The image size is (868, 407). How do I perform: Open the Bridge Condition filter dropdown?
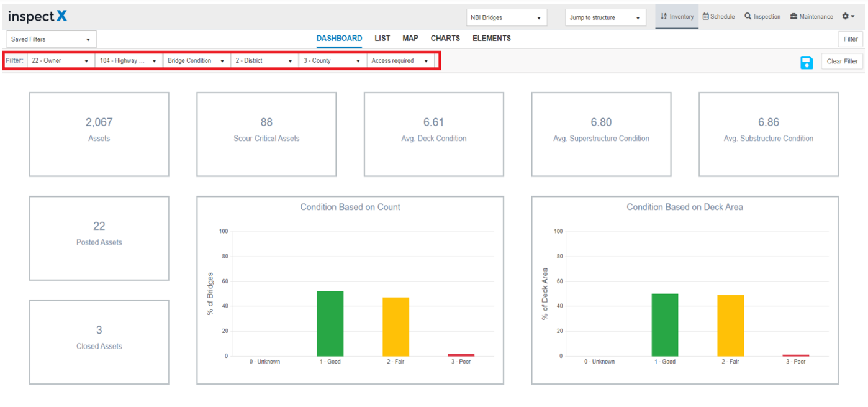[x=196, y=61]
